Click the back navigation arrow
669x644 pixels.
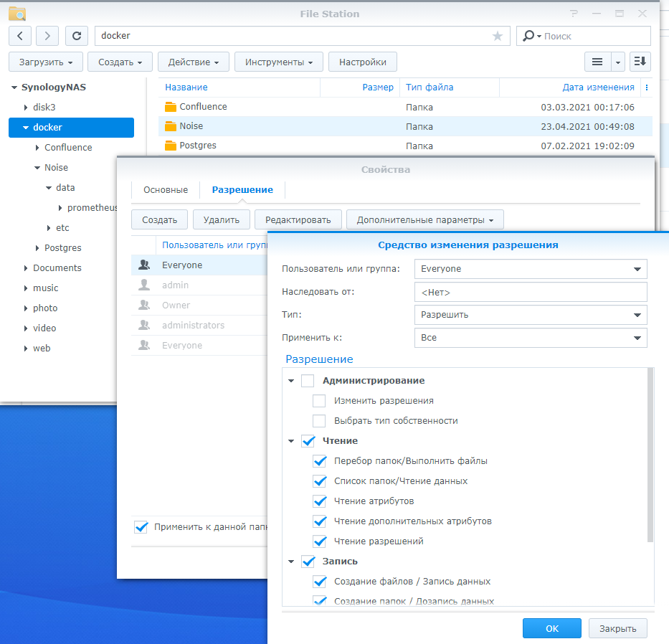tap(20, 36)
